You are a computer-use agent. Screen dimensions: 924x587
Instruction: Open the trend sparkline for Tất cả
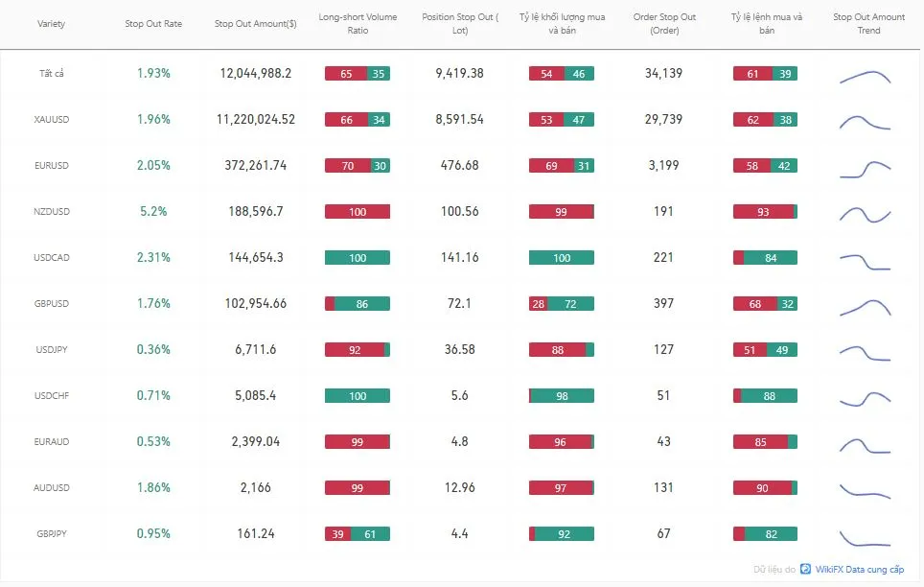(x=866, y=77)
